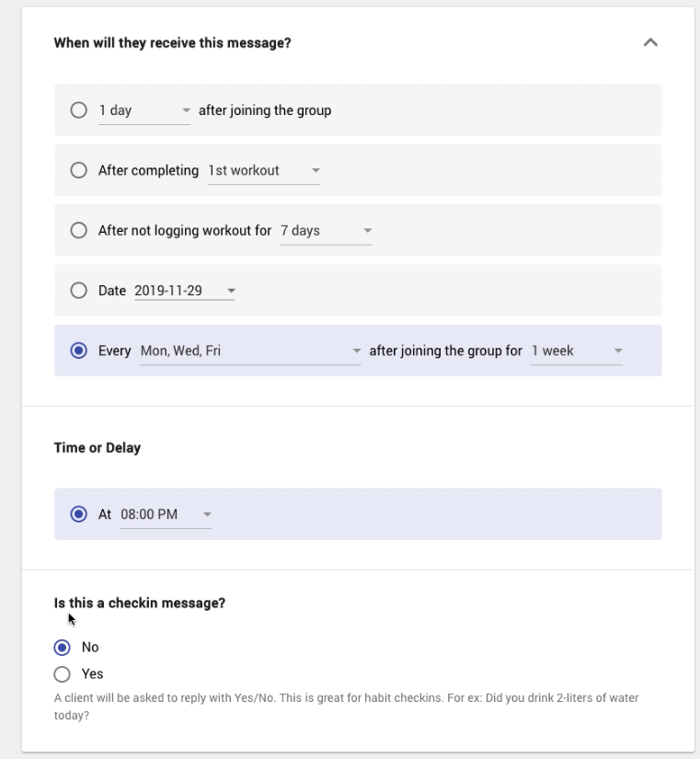The width and height of the screenshot is (700, 759).
Task: Choose 'After not logging workout for' radio
Action: click(x=79, y=231)
